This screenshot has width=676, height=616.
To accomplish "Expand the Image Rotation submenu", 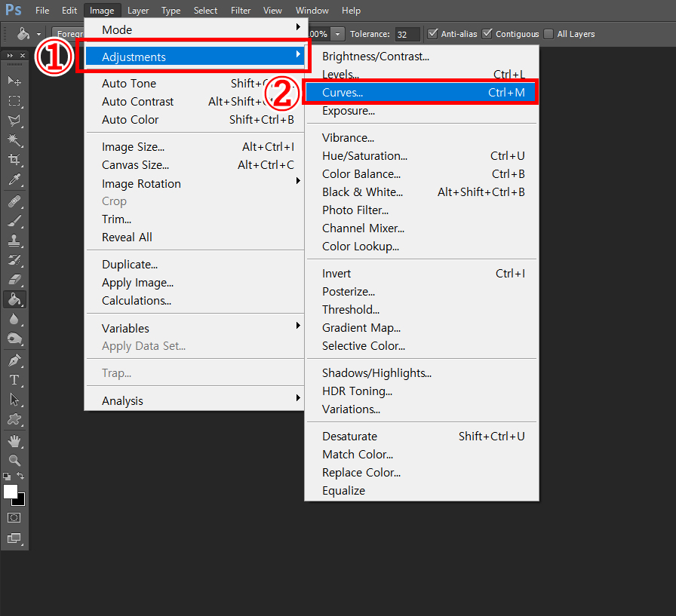I will (195, 183).
